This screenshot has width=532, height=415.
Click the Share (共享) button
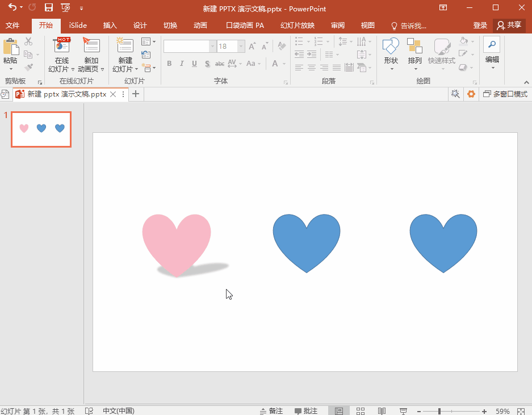(x=509, y=26)
